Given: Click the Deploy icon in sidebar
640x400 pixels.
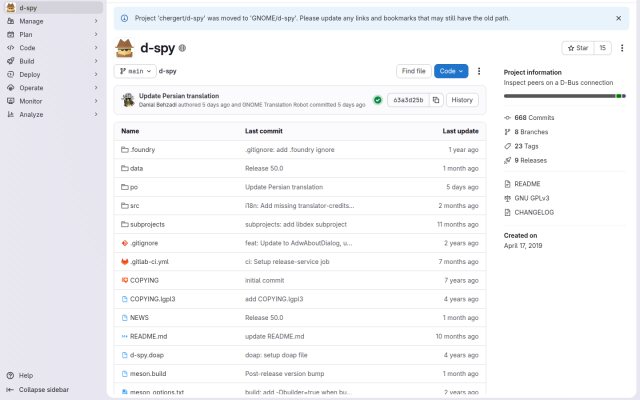Looking at the screenshot, I should pos(11,75).
